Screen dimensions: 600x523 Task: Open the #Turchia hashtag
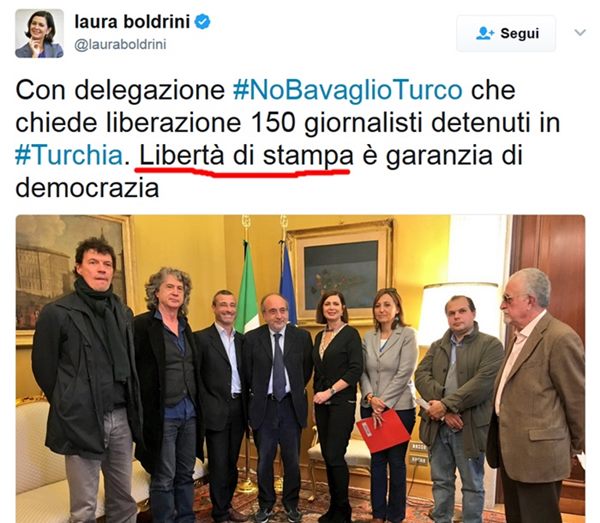pyautogui.click(x=69, y=156)
